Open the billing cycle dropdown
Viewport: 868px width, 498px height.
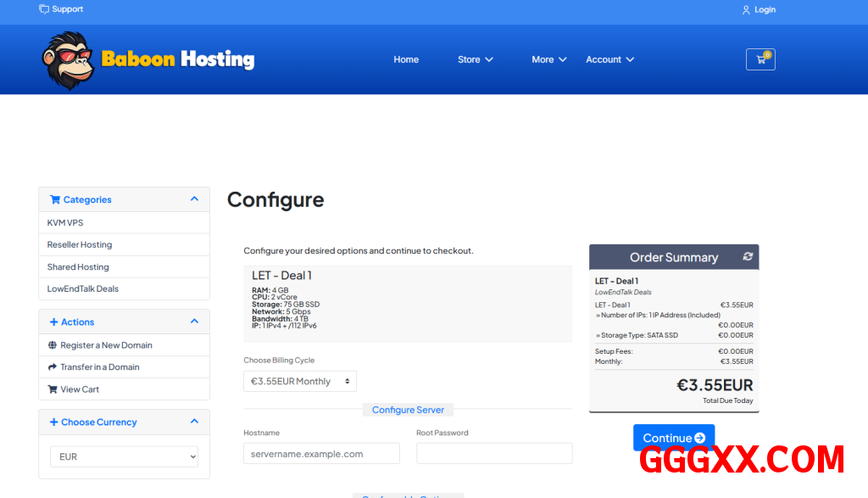pyautogui.click(x=300, y=381)
